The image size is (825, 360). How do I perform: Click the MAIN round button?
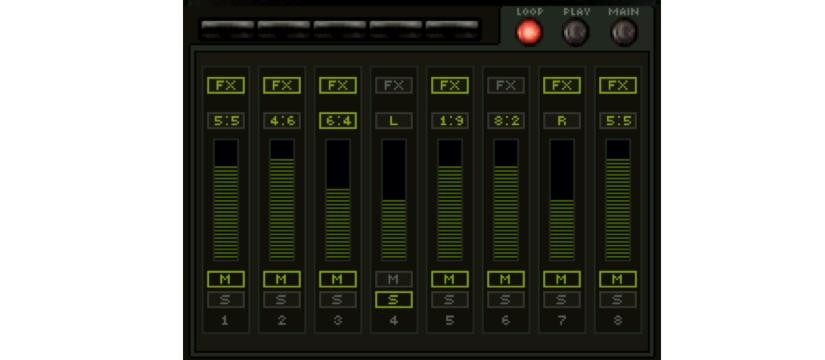click(x=623, y=33)
